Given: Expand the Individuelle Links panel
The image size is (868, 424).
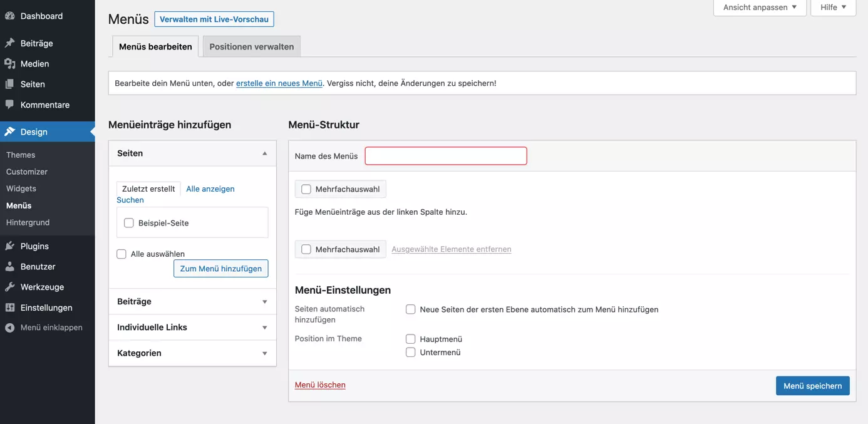Looking at the screenshot, I should click(192, 328).
